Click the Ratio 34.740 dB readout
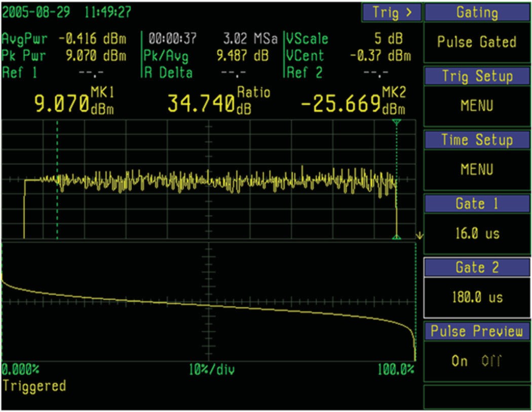This screenshot has height=412, width=532. (x=219, y=101)
